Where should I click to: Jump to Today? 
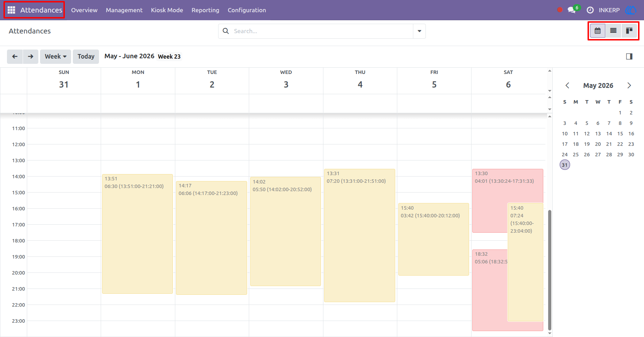86,57
